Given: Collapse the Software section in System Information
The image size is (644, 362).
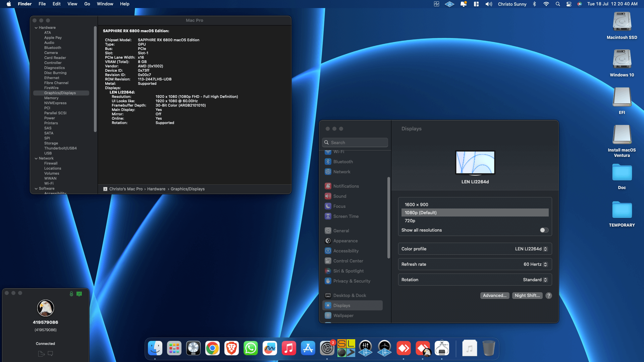Looking at the screenshot, I should [36, 189].
